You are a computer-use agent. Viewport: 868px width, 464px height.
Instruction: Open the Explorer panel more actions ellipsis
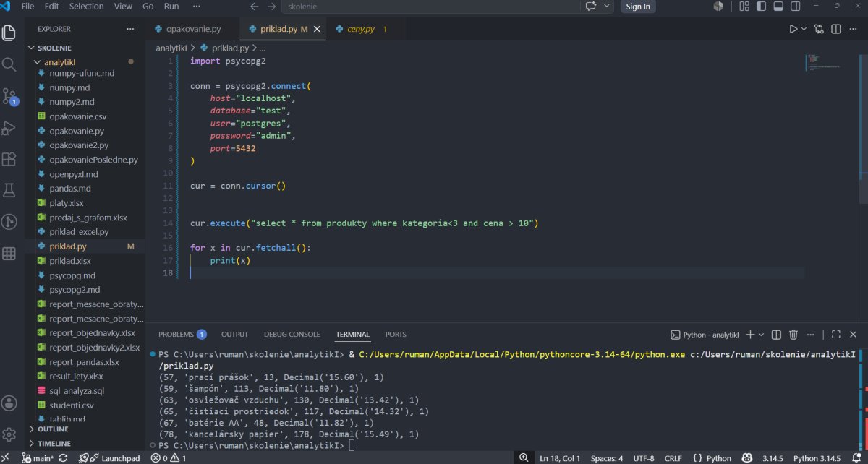click(130, 29)
